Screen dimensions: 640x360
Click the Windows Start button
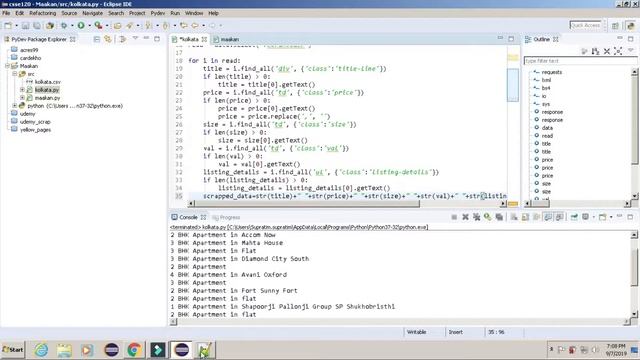pyautogui.click(x=13, y=350)
